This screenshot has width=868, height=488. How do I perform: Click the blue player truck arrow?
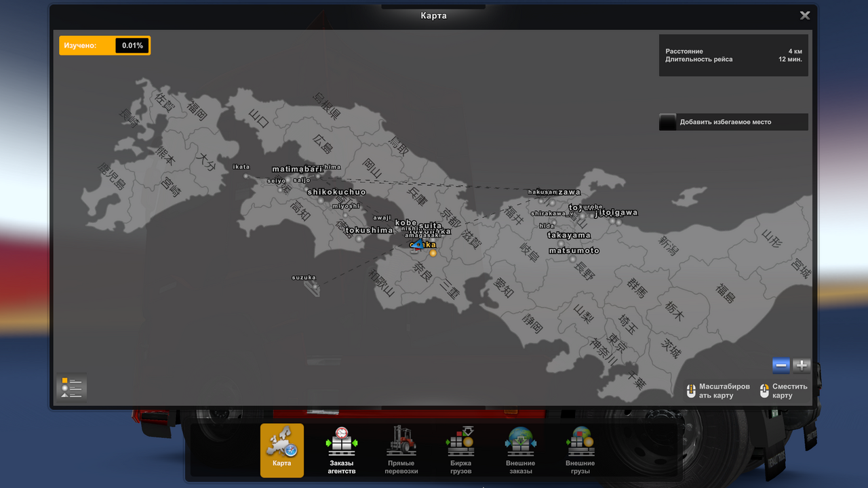coord(418,244)
